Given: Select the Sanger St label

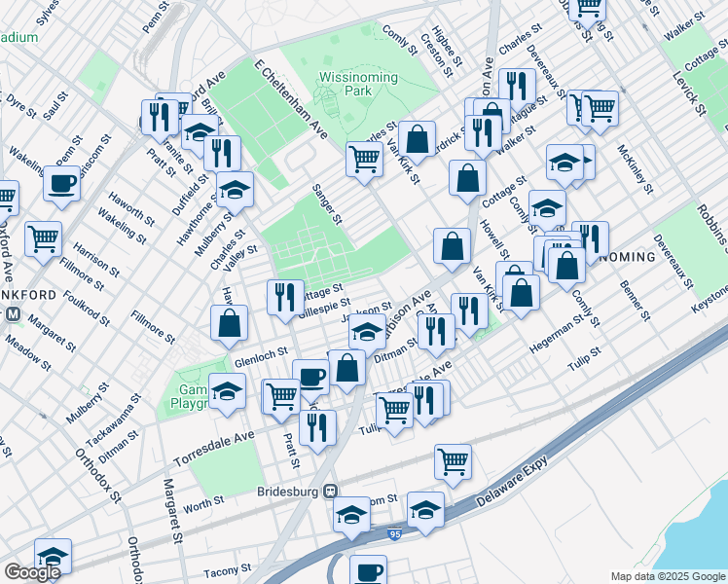Looking at the screenshot, I should coord(327,204).
